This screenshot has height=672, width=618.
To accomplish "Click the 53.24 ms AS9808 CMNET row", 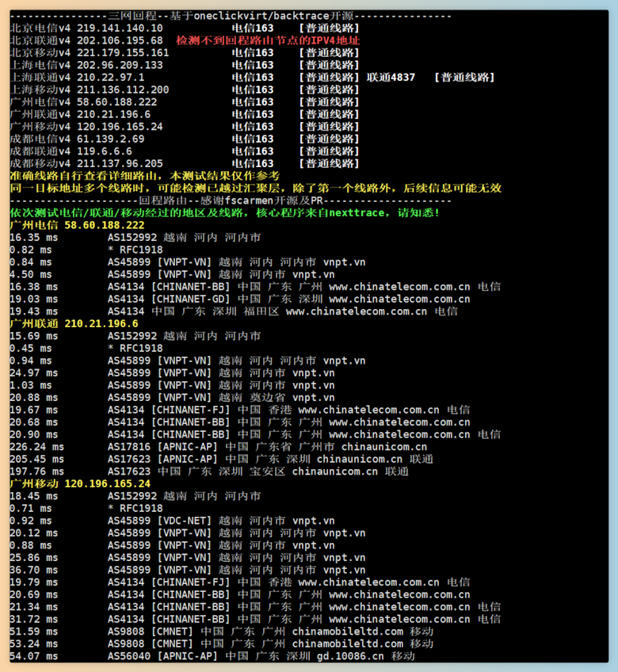I will click(222, 644).
